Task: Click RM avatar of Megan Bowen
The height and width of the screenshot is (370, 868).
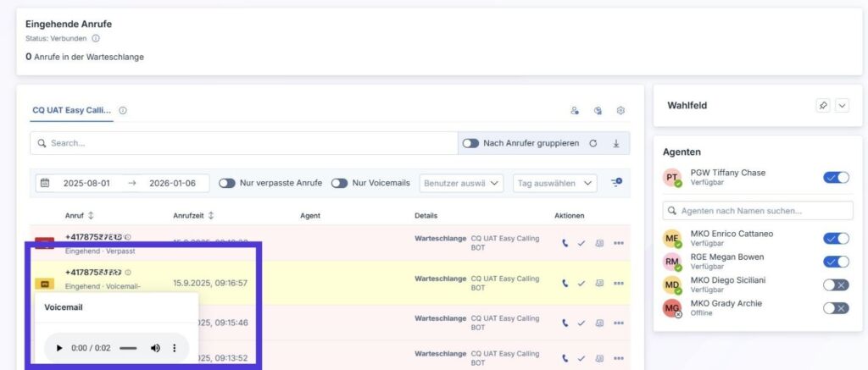Action: pyautogui.click(x=672, y=262)
